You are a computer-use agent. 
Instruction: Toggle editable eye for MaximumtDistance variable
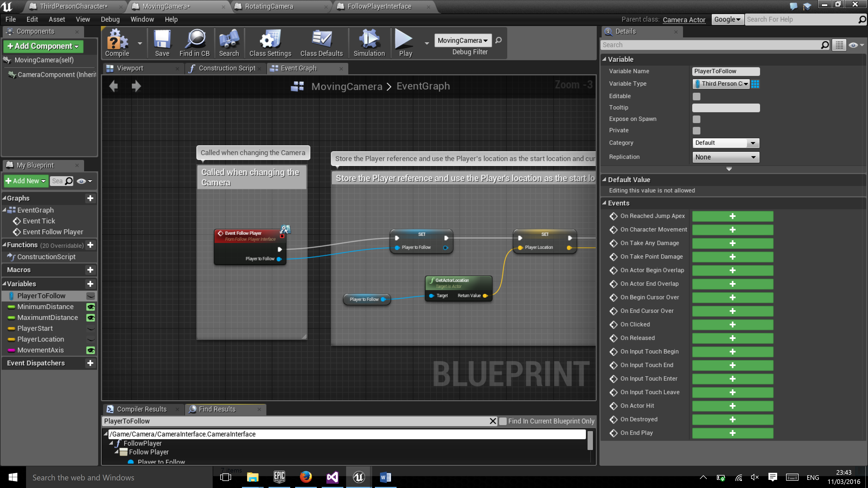91,317
